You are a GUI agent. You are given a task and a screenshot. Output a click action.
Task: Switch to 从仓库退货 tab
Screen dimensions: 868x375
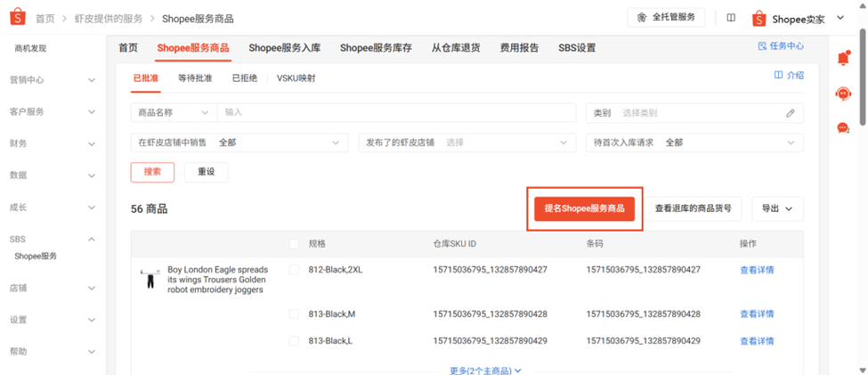tap(456, 47)
